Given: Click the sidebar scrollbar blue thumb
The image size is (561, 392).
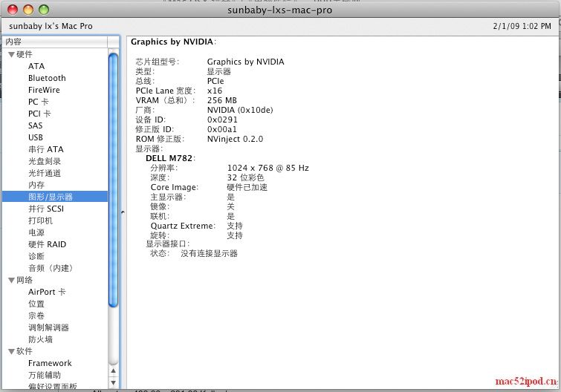Looking at the screenshot, I should click(x=114, y=180).
